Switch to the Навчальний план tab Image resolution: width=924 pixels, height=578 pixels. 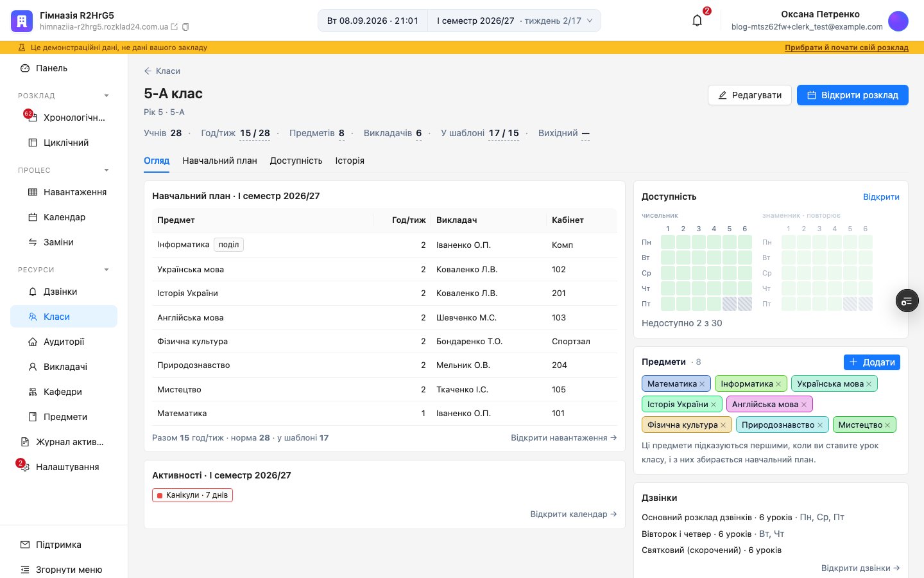tap(219, 161)
